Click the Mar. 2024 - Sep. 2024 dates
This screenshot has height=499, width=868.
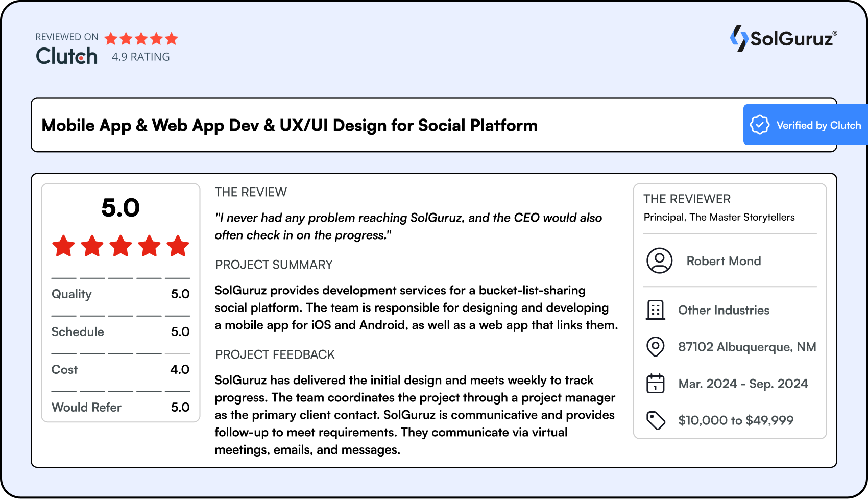[743, 384]
